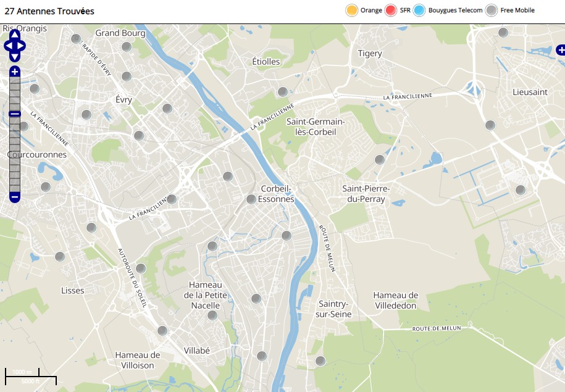This screenshot has height=392, width=565.
Task: Pan the map right with the arrow
Action: [22, 46]
